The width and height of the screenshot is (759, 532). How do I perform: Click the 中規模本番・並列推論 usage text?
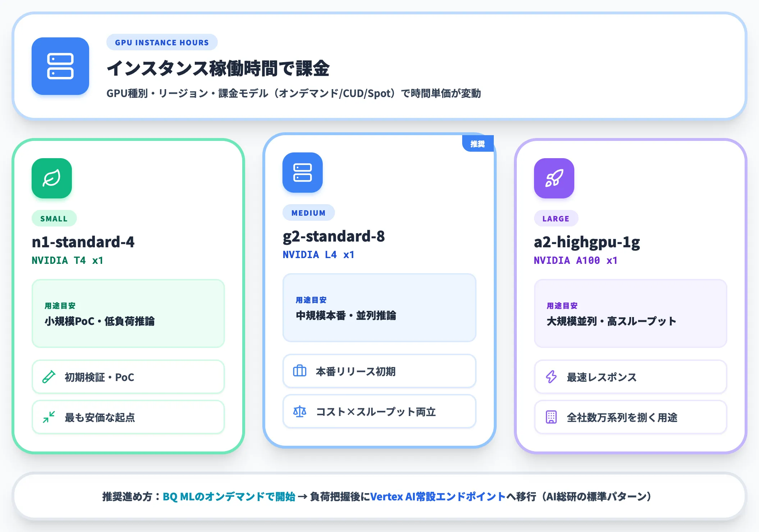346,315
